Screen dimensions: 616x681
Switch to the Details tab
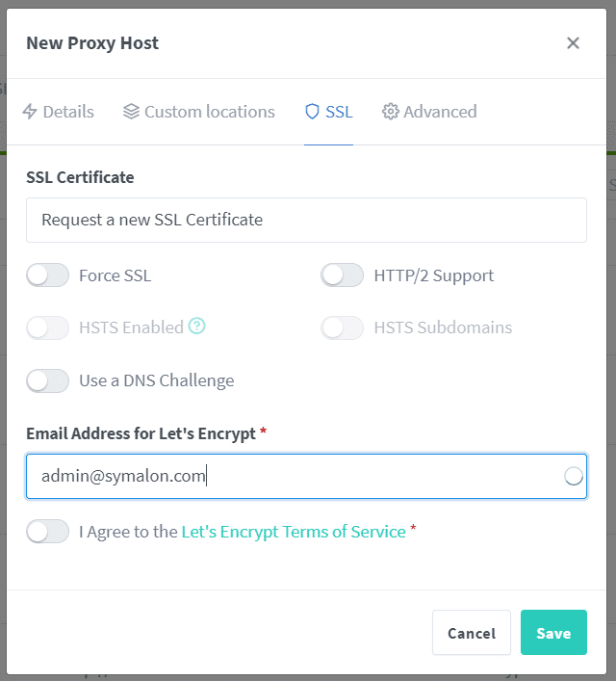(67, 112)
